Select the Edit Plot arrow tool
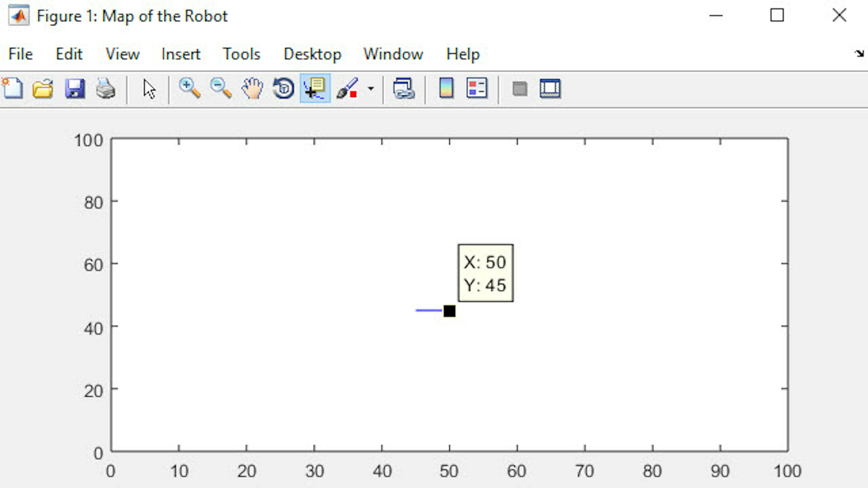This screenshot has height=488, width=868. 149,89
